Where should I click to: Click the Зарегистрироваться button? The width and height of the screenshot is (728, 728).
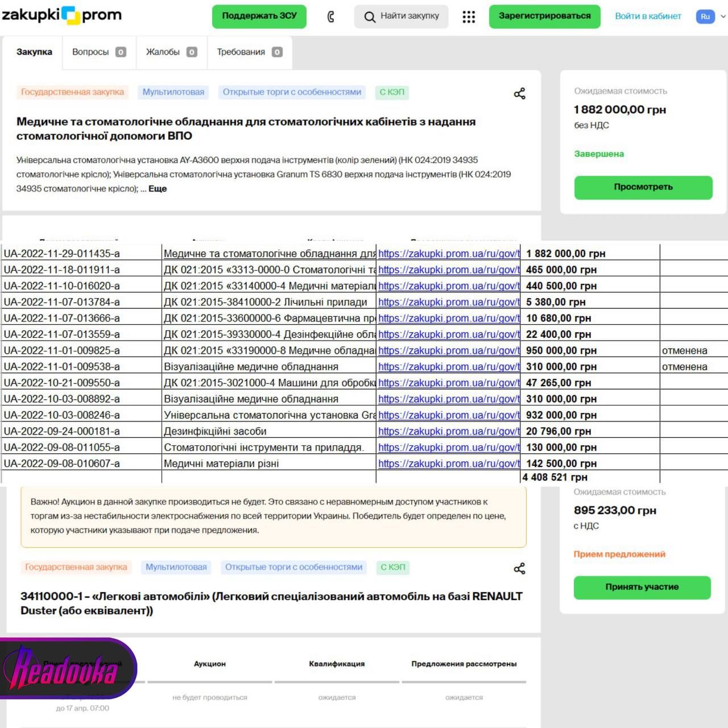coord(544,16)
